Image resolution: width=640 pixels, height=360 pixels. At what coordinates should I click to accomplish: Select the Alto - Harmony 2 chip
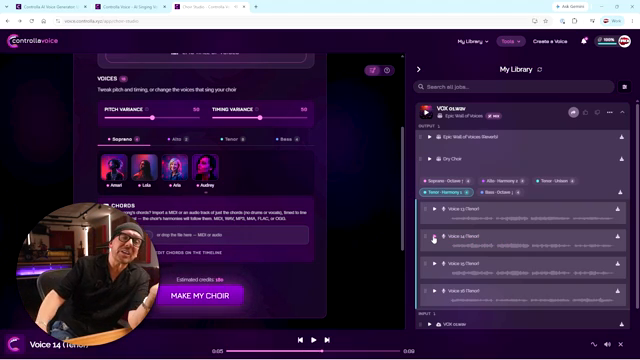pos(503,181)
